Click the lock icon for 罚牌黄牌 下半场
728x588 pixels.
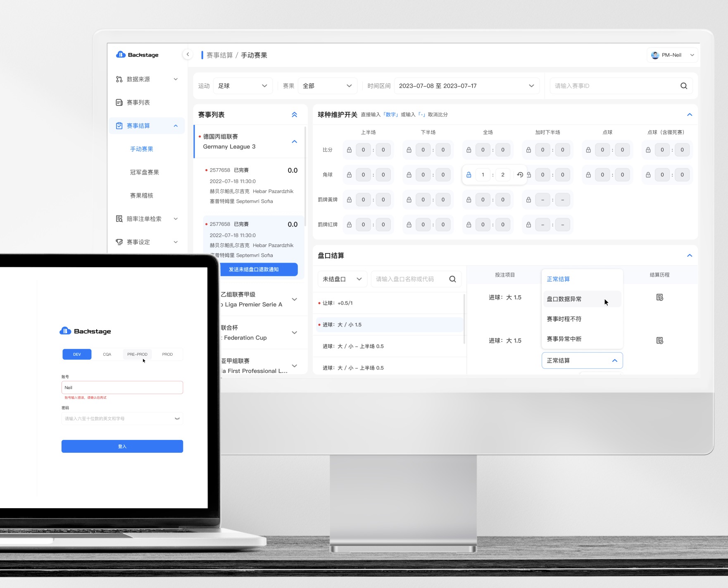click(409, 200)
